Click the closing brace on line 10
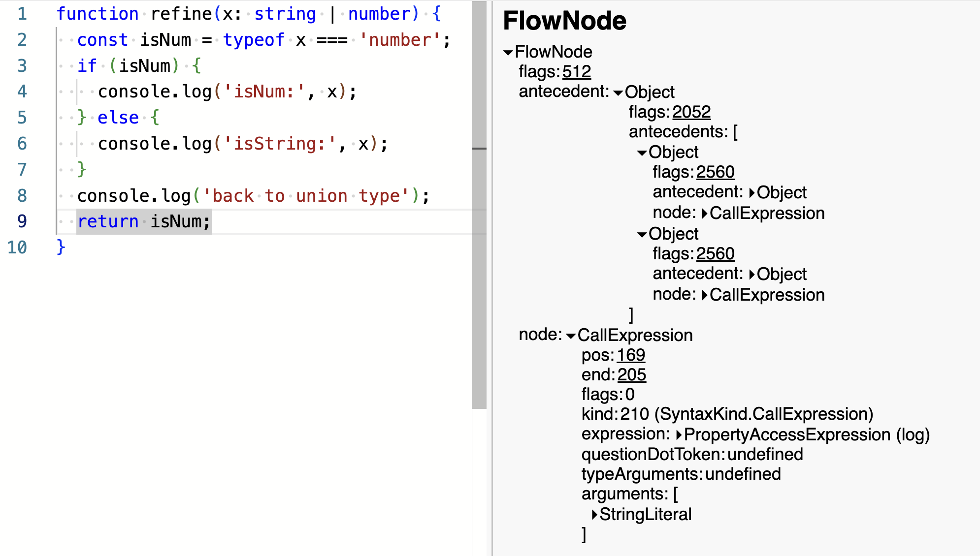Viewport: 980px width, 556px height. point(61,247)
